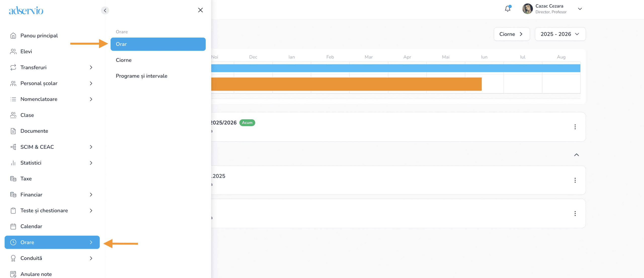Click the notification bell icon
The height and width of the screenshot is (278, 644).
(507, 9)
